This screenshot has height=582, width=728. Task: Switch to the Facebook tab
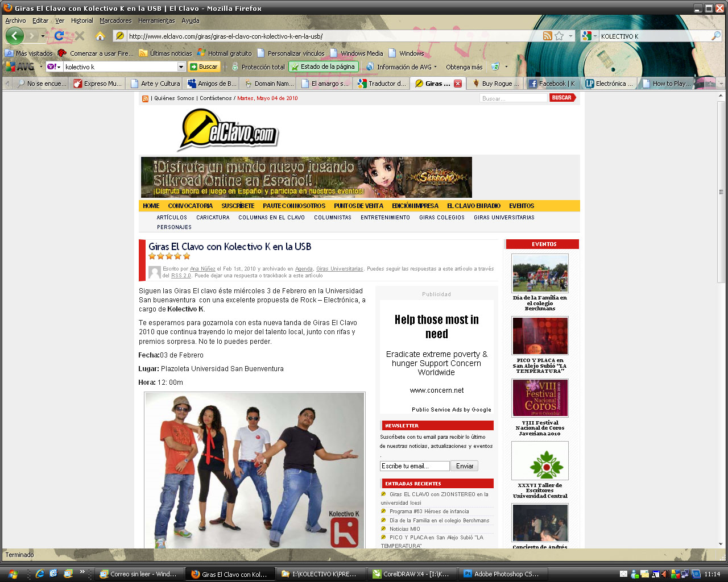click(552, 84)
